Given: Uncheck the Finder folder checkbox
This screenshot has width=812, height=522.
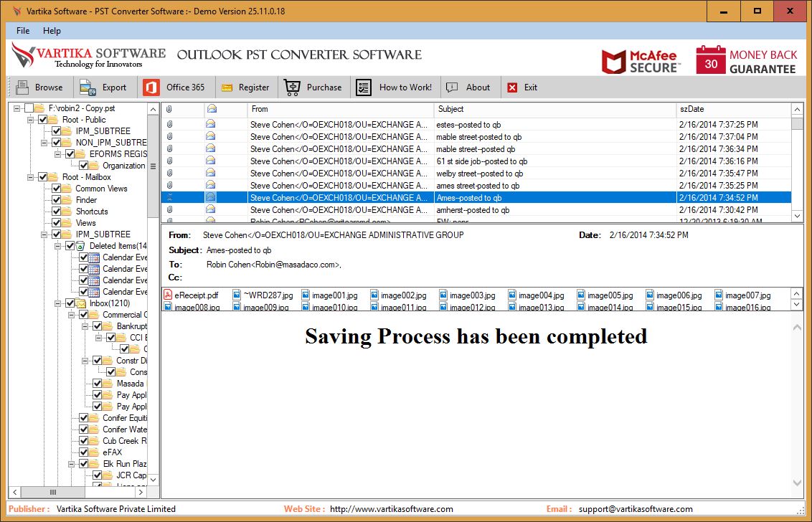Looking at the screenshot, I should pyautogui.click(x=57, y=200).
